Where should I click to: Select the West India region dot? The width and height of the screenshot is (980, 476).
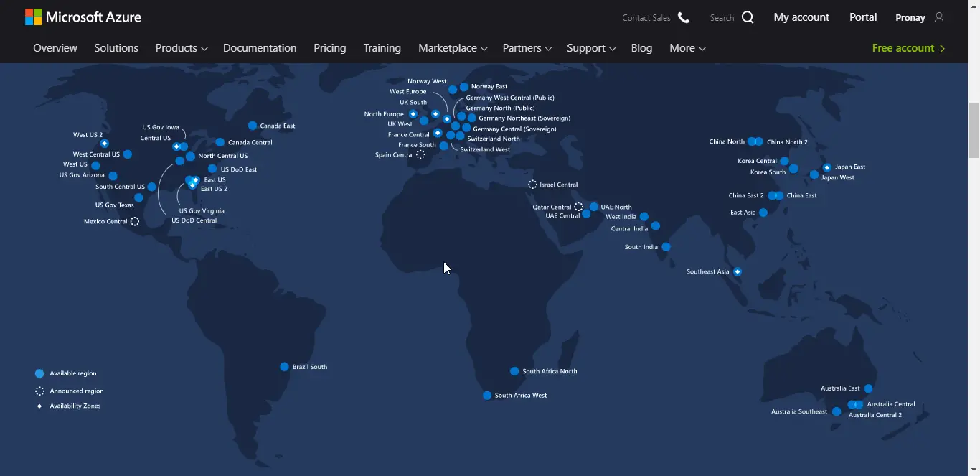pos(644,217)
